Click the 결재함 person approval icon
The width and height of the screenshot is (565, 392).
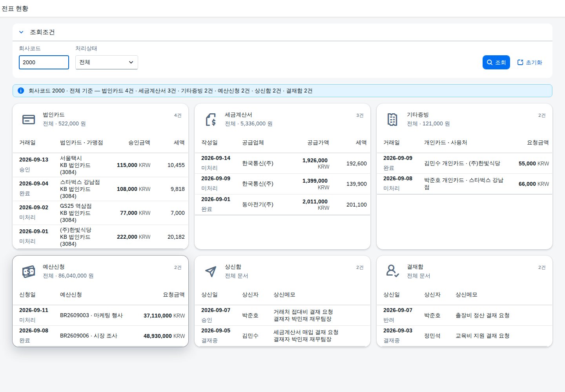point(392,271)
